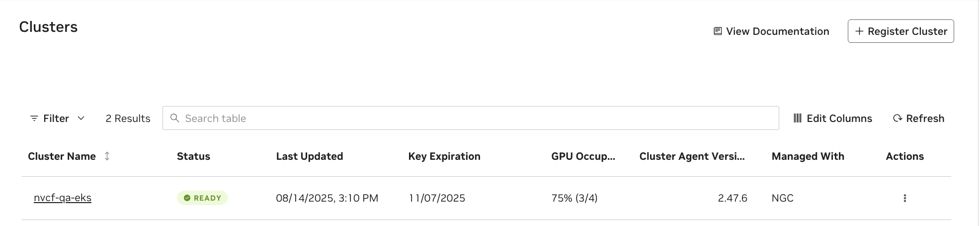
Task: Click the Key Expiration column header
Action: [x=444, y=156]
